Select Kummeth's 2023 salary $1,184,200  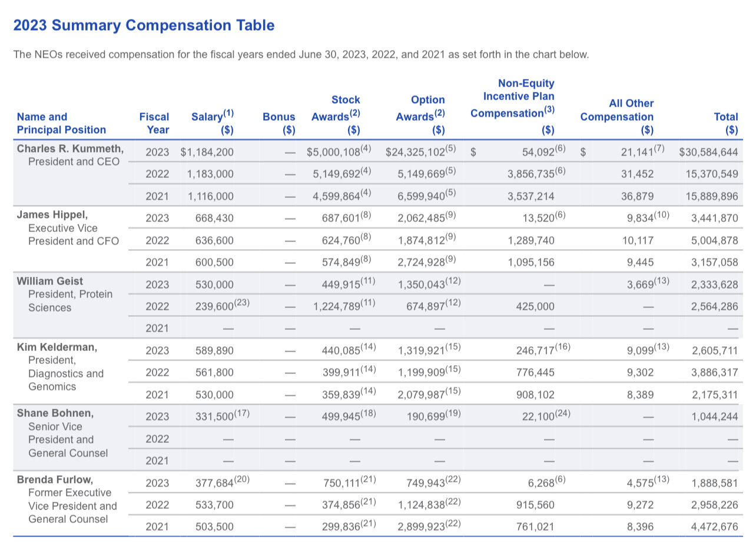[207, 152]
